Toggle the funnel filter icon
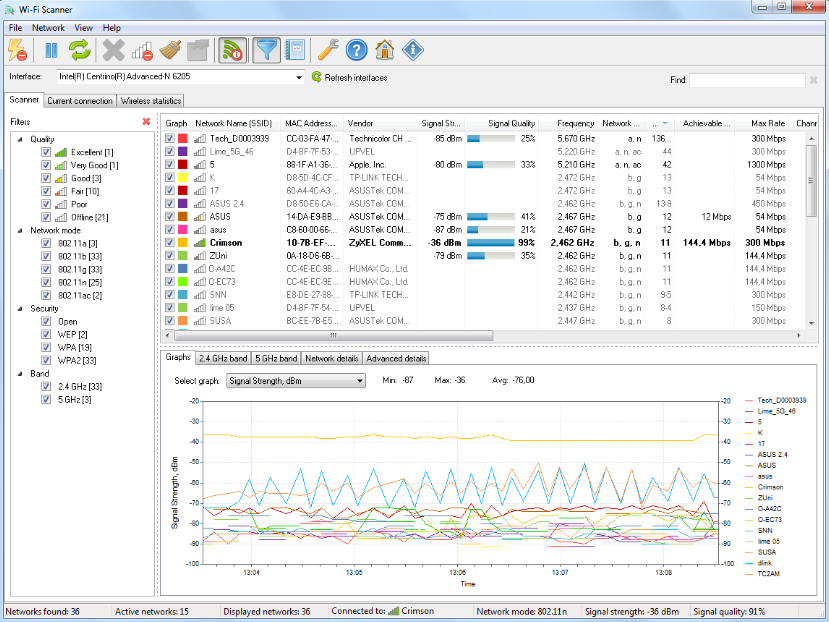829x622 pixels. tap(266, 50)
